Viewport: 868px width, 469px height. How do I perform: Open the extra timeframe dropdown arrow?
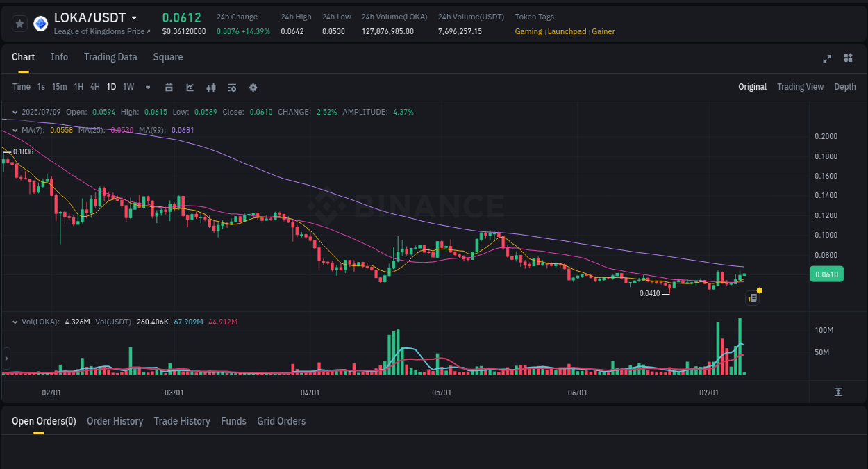(x=147, y=87)
